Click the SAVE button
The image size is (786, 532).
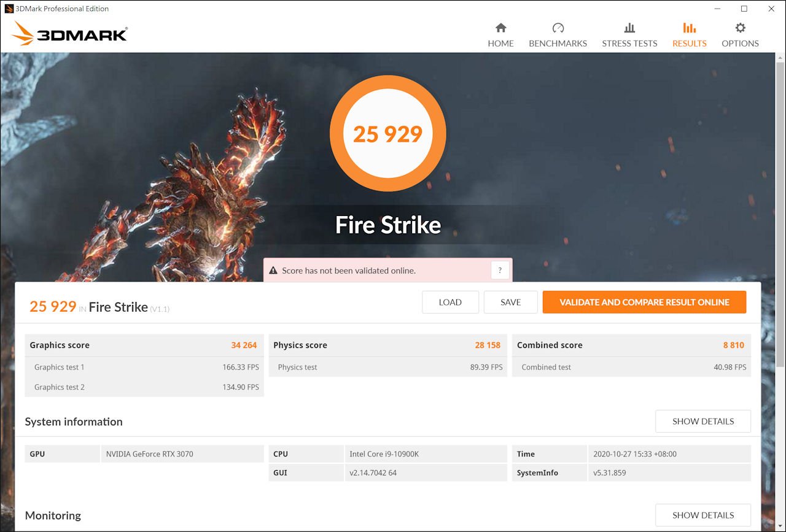[x=510, y=302]
